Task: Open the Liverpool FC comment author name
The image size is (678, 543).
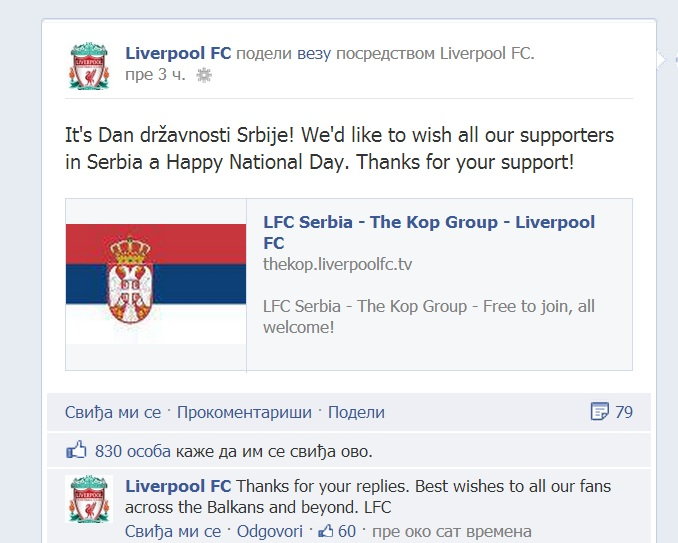Action: (x=178, y=487)
